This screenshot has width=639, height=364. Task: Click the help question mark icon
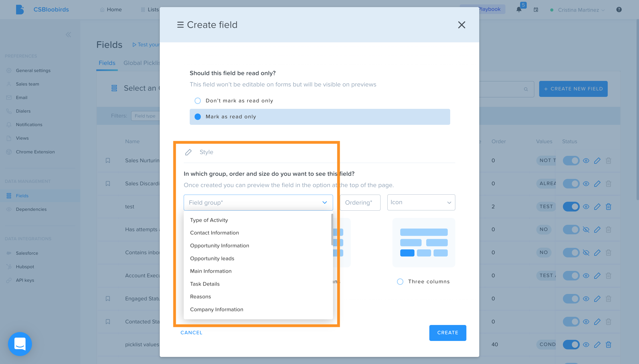pyautogui.click(x=619, y=10)
